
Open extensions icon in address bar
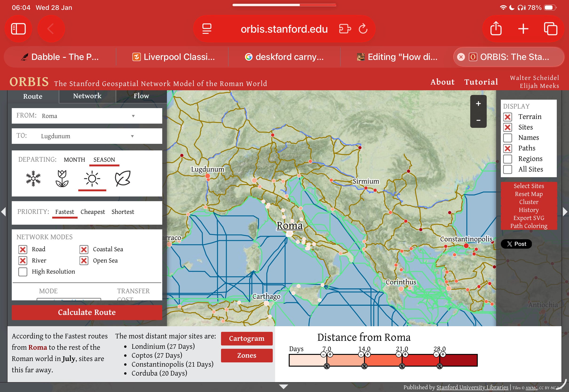coord(345,29)
